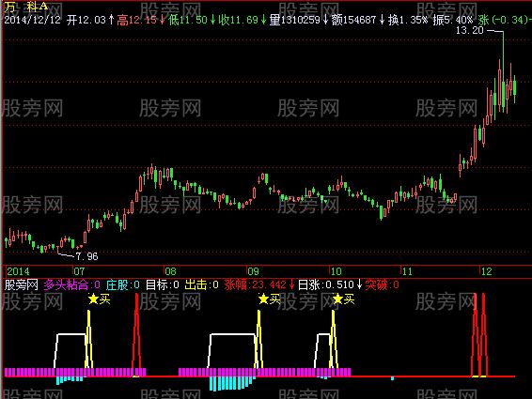Click the 股旁网 indicator name label
This screenshot has height=399, width=532.
coord(22,284)
